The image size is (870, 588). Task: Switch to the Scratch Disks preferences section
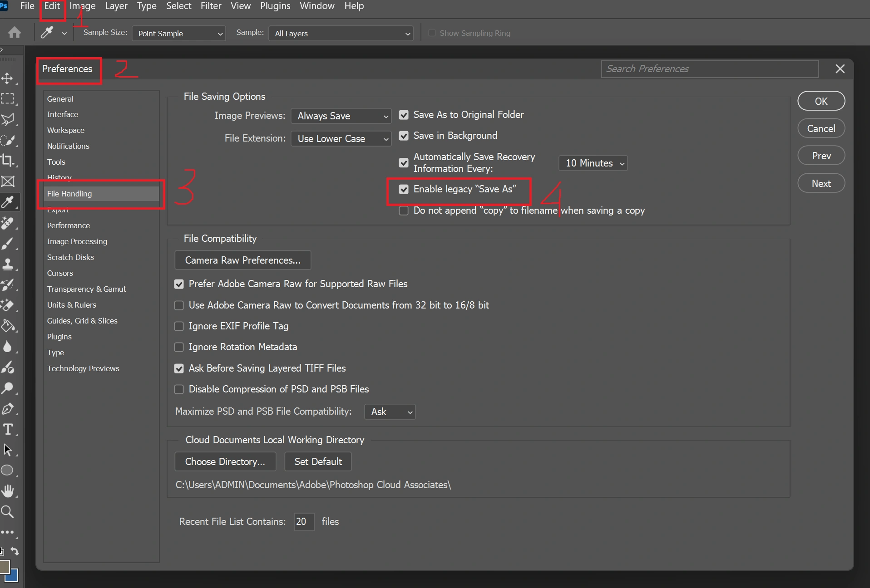70,257
